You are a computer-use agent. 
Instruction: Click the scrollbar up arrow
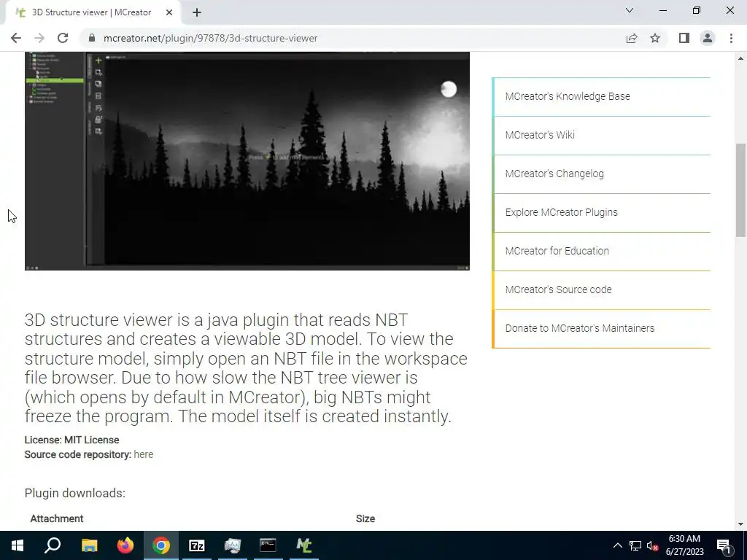pyautogui.click(x=741, y=58)
